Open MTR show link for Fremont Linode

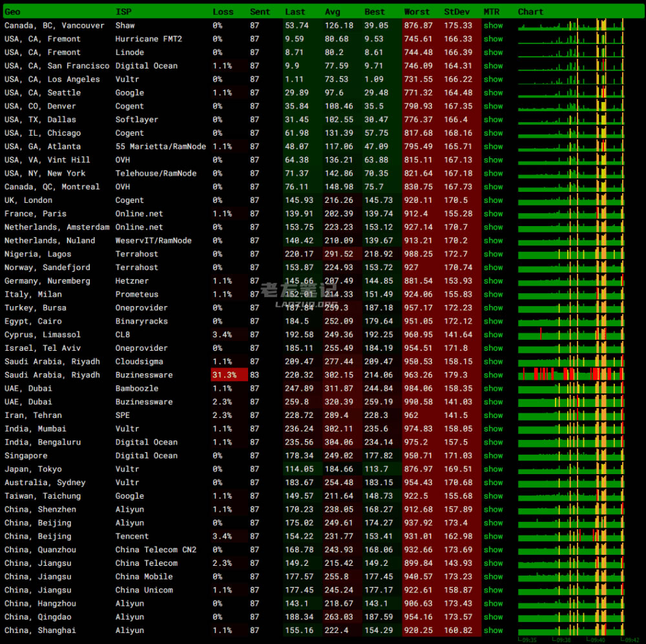pyautogui.click(x=493, y=52)
